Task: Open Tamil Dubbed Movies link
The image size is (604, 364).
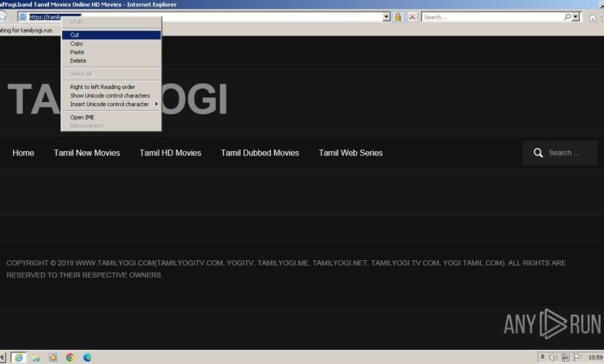Action: (x=259, y=153)
